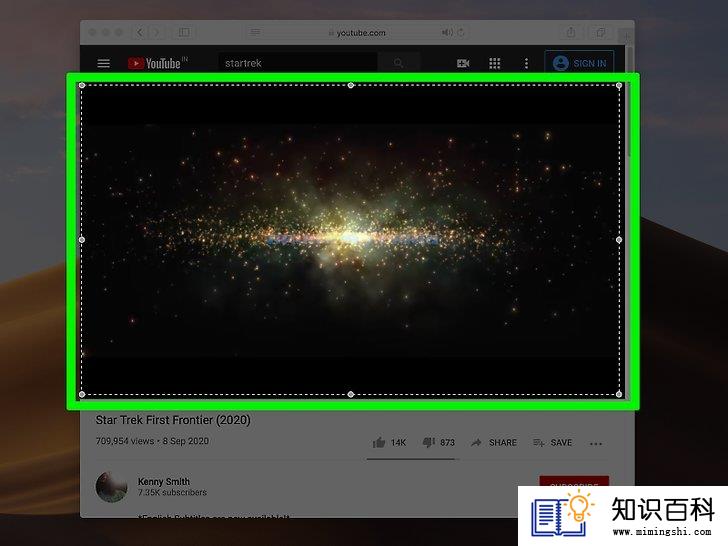Click the Star Trek First Frontier title
Viewport: 728px width, 546px height.
tap(173, 420)
